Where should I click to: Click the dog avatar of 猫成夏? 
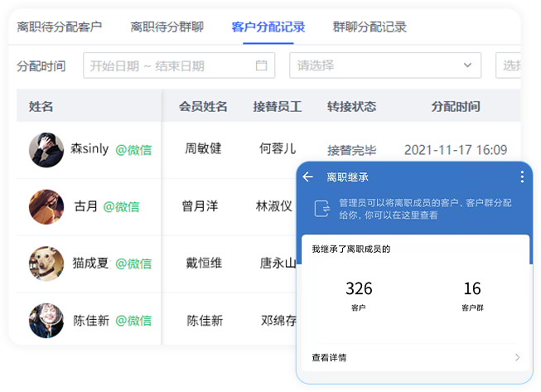tap(46, 264)
